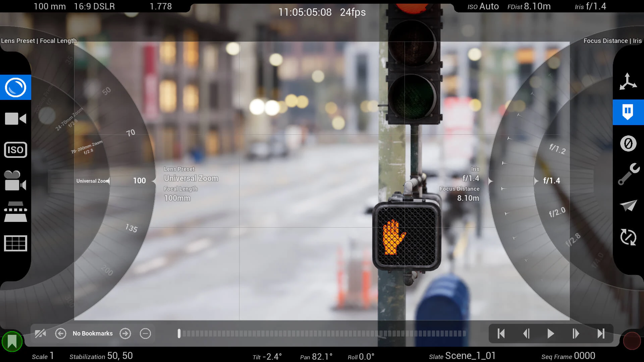Toggle the green bookmark flag
The width and height of the screenshot is (644, 362).
(12, 341)
